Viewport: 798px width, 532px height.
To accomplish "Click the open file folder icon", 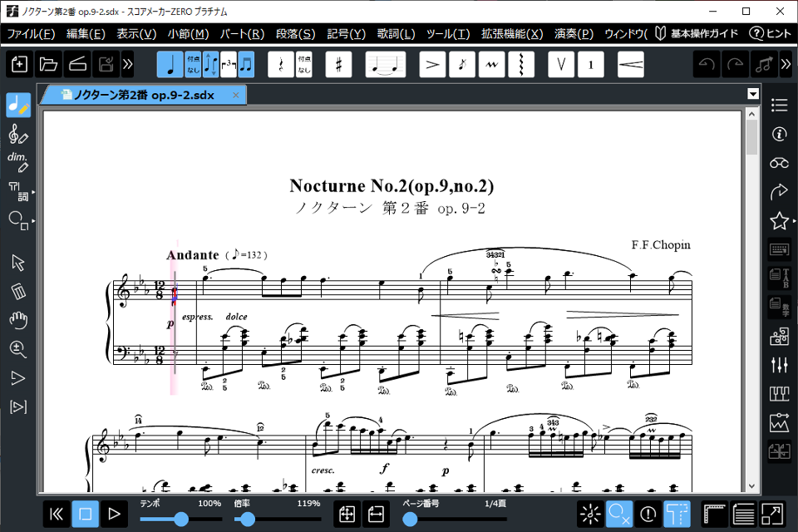I will (x=48, y=64).
